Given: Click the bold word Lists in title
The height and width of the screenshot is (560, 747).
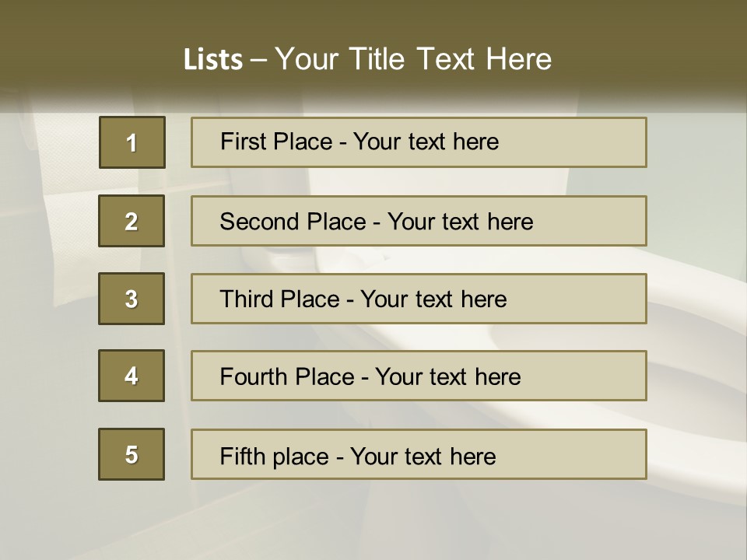Looking at the screenshot, I should pyautogui.click(x=213, y=59).
